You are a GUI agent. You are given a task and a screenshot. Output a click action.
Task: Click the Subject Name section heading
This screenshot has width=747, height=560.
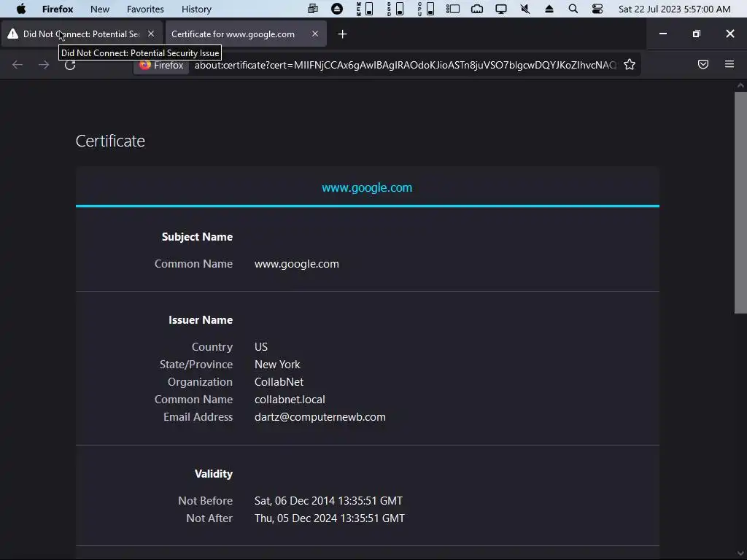197,237
